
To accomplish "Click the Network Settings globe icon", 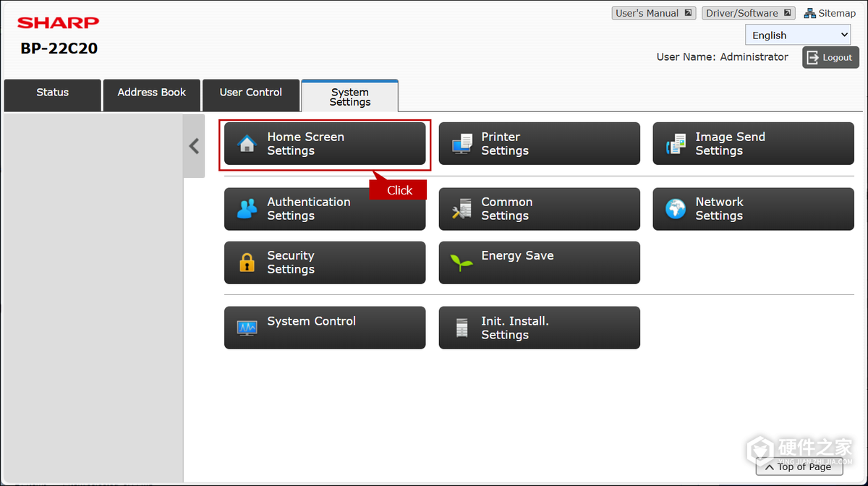I will click(x=676, y=209).
